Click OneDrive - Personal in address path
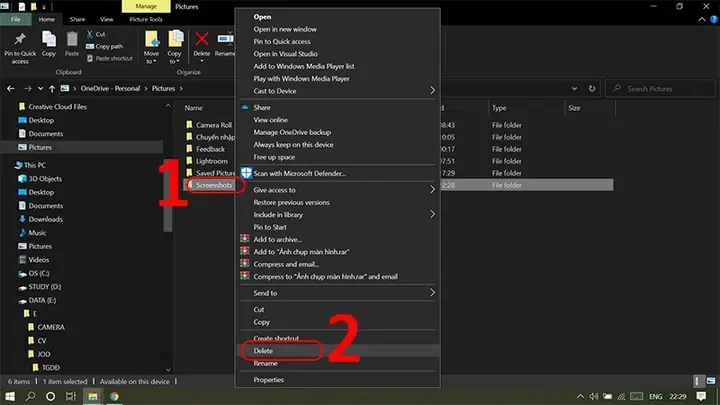Viewport: 720px width, 405px height. click(110, 89)
